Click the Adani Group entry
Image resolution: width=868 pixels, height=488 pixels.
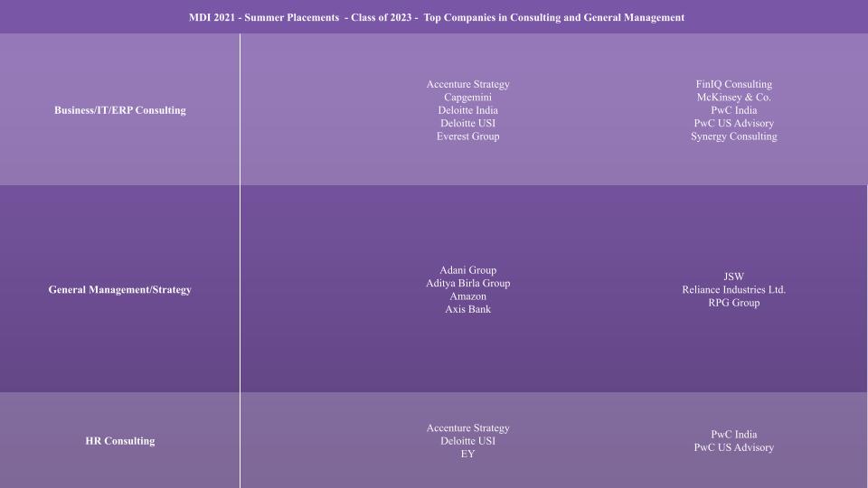coord(467,270)
